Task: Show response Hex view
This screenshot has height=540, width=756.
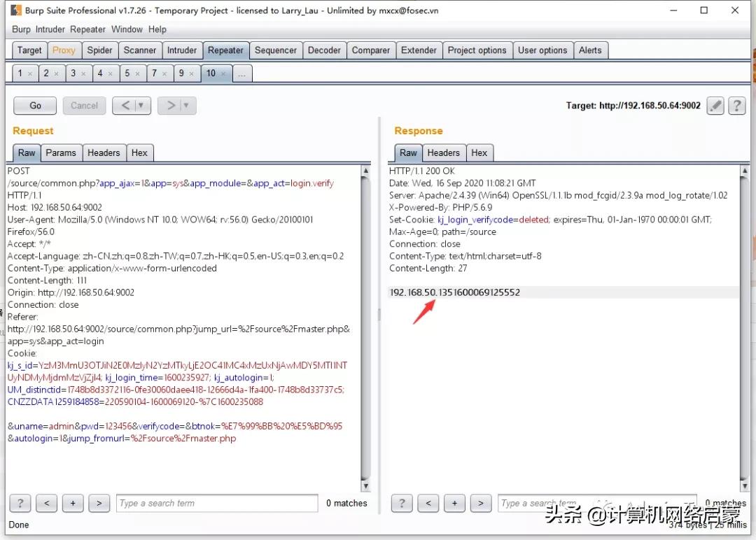Action: pyautogui.click(x=479, y=152)
